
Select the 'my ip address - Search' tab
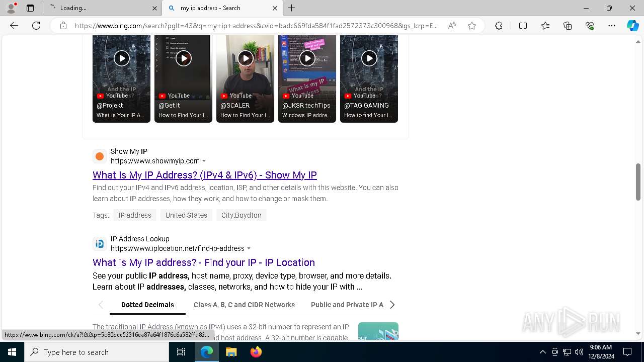[x=223, y=8]
